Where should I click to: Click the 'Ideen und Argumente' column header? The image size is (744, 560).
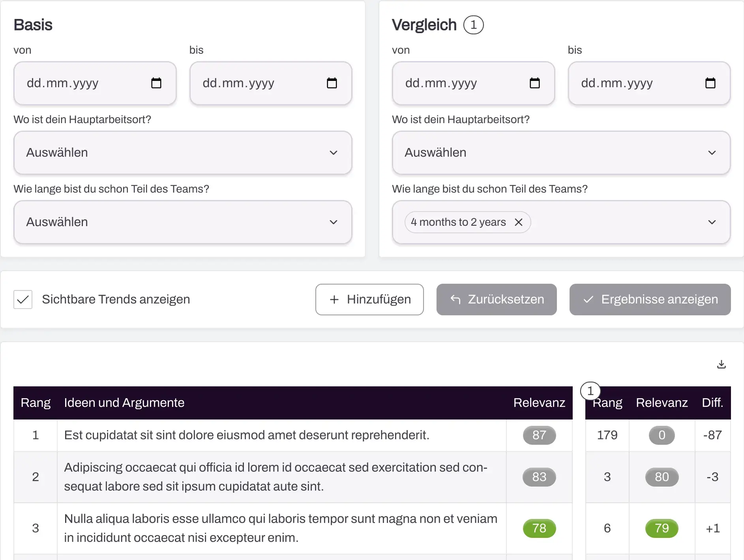[124, 403]
